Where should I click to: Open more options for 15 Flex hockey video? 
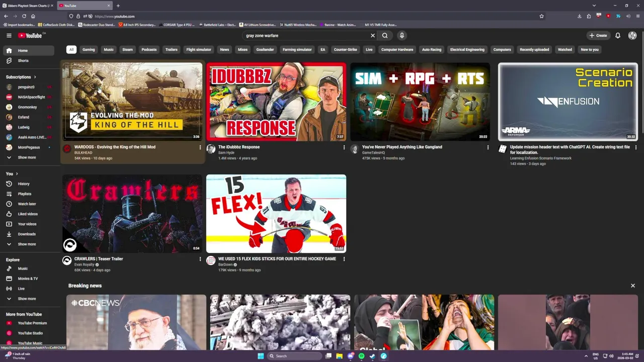(344, 259)
